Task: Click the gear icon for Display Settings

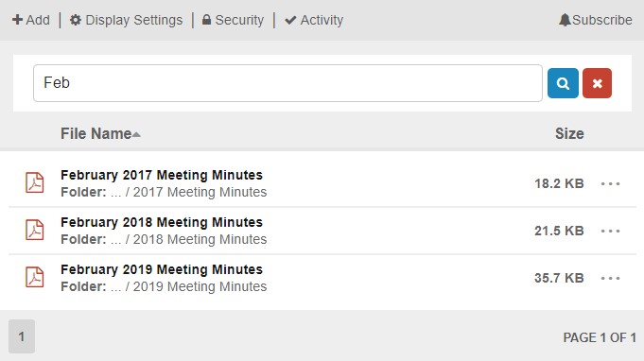Action: point(75,20)
